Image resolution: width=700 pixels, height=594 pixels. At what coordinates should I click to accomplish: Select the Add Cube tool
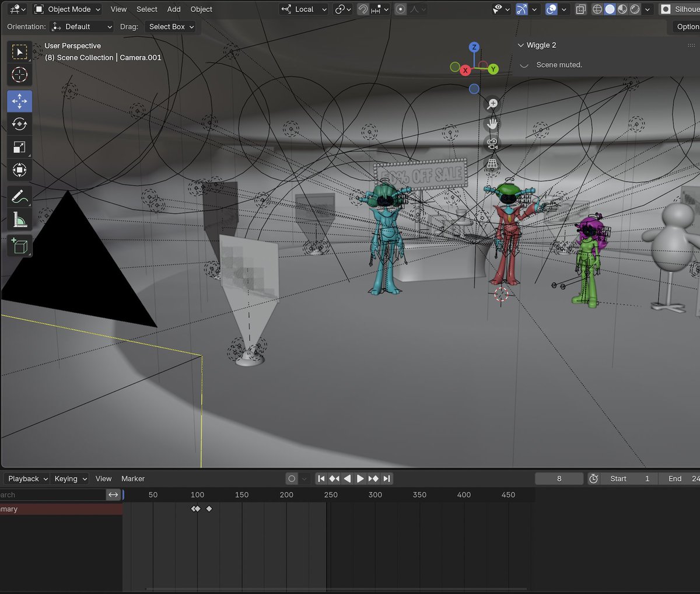(x=19, y=245)
